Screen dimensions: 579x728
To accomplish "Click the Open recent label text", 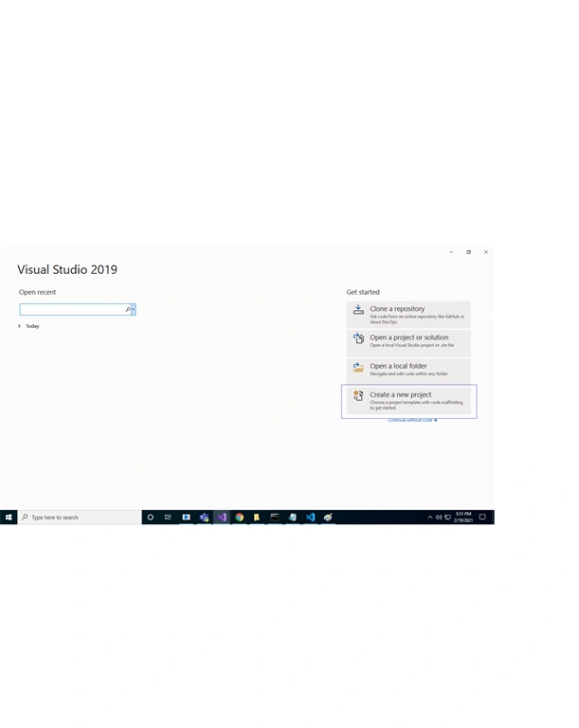I will click(x=37, y=292).
